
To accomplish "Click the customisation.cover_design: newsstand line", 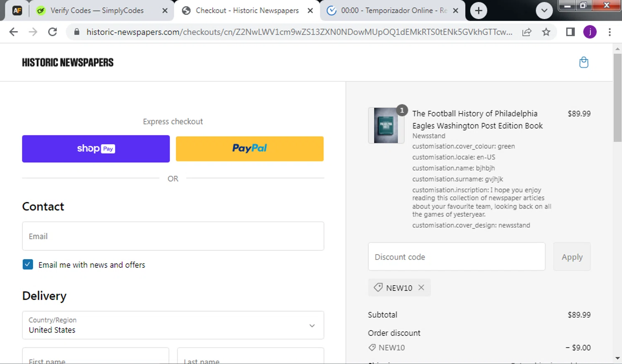I will (471, 225).
